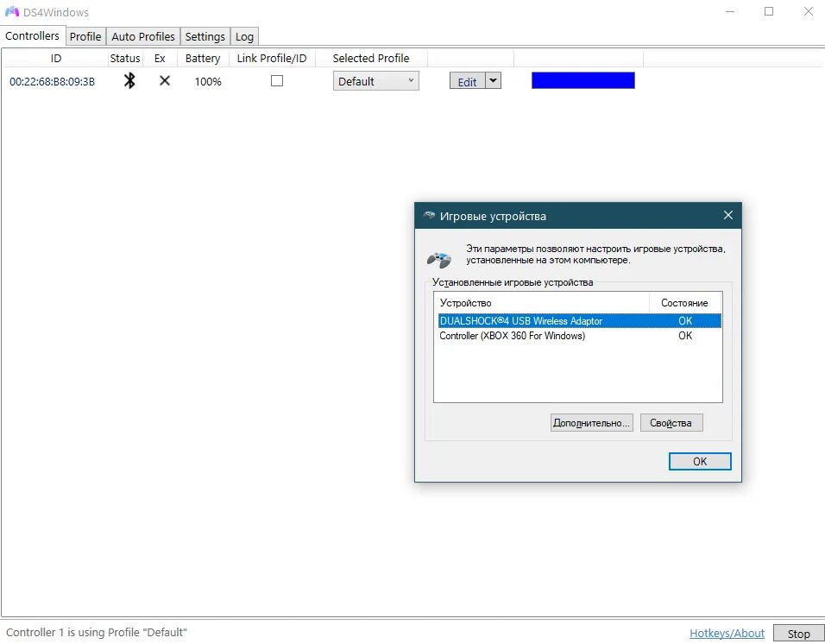Switch to the Controllers tab
This screenshot has height=644, width=825.
pyautogui.click(x=32, y=35)
